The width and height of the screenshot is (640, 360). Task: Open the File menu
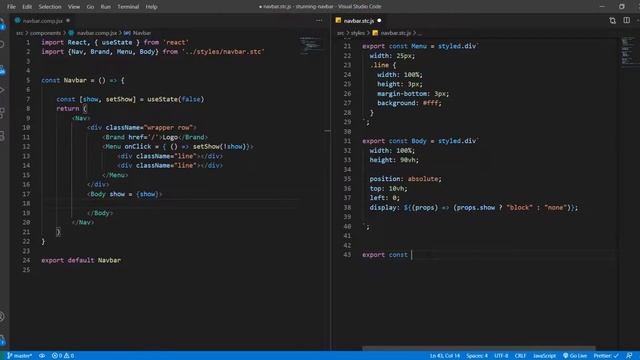[x=11, y=7]
